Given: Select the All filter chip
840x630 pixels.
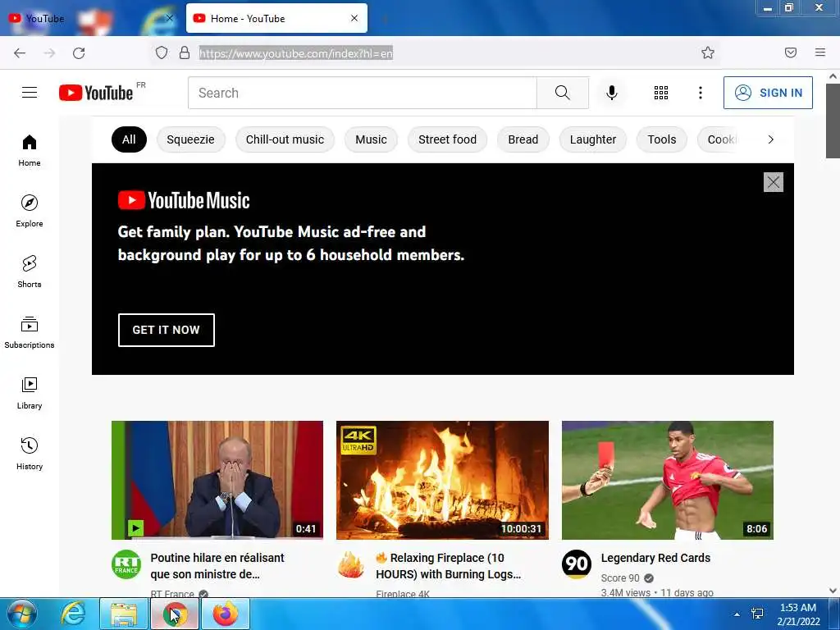Looking at the screenshot, I should click(129, 139).
